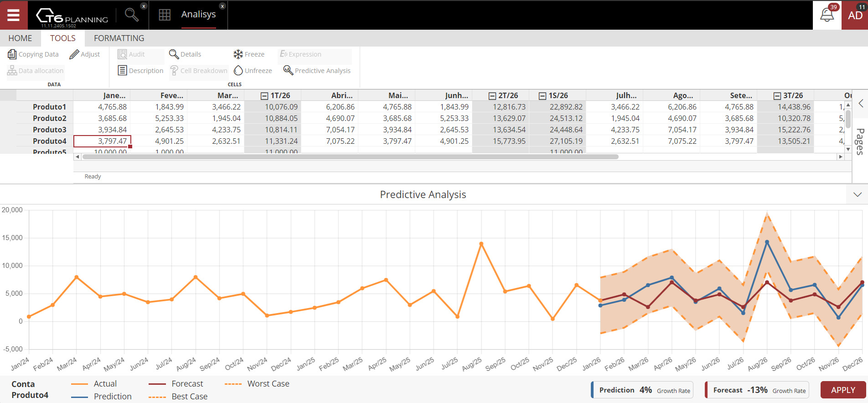Click the T6 Planning logo

pyautogui.click(x=72, y=16)
